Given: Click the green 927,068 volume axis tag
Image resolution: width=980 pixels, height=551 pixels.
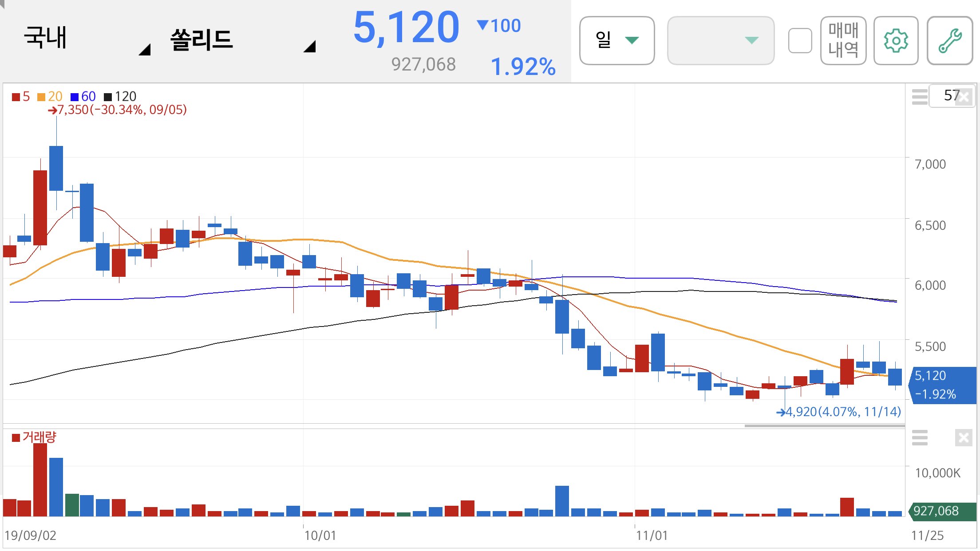Looking at the screenshot, I should click(941, 511).
